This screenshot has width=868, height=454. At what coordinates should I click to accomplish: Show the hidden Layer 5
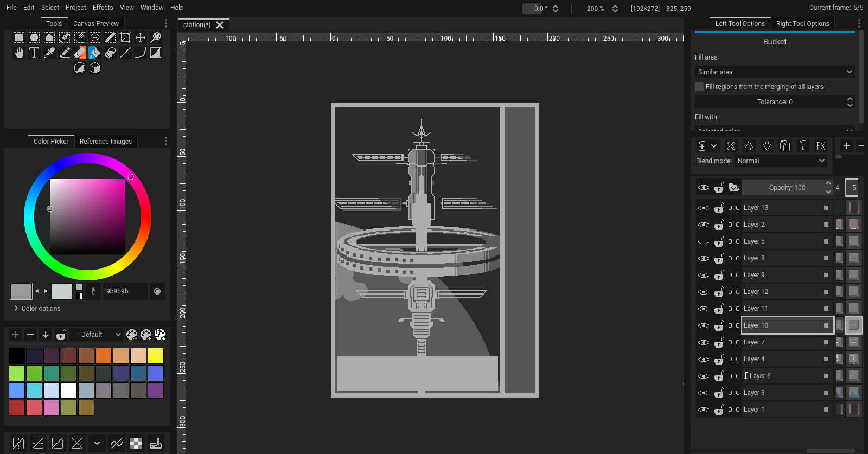[704, 241]
